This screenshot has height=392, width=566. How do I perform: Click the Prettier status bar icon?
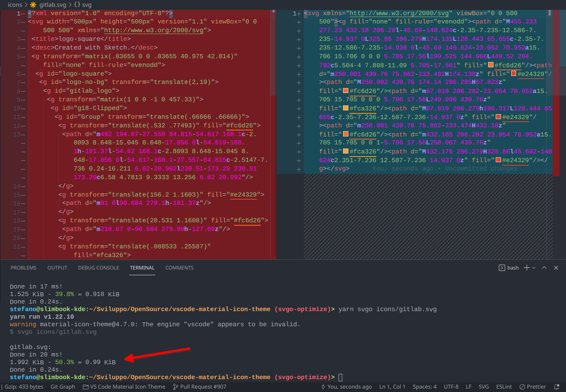coord(533,387)
